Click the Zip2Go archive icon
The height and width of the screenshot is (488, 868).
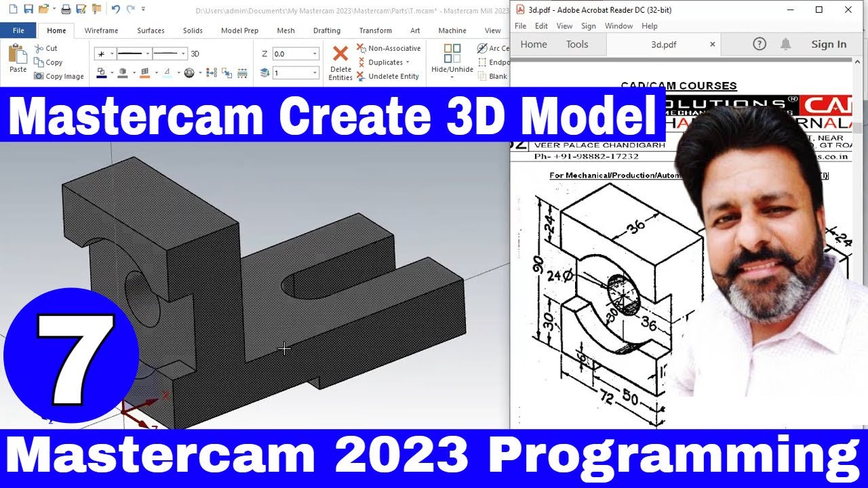click(x=96, y=9)
